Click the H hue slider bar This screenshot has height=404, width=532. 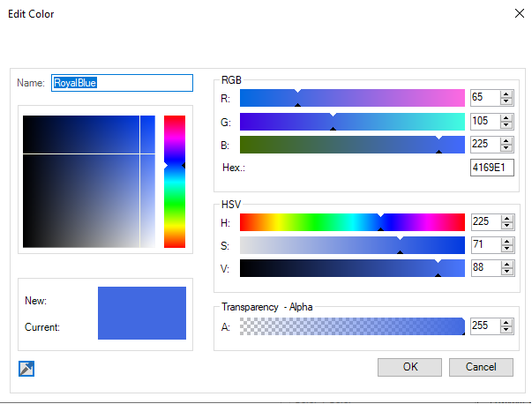click(352, 222)
